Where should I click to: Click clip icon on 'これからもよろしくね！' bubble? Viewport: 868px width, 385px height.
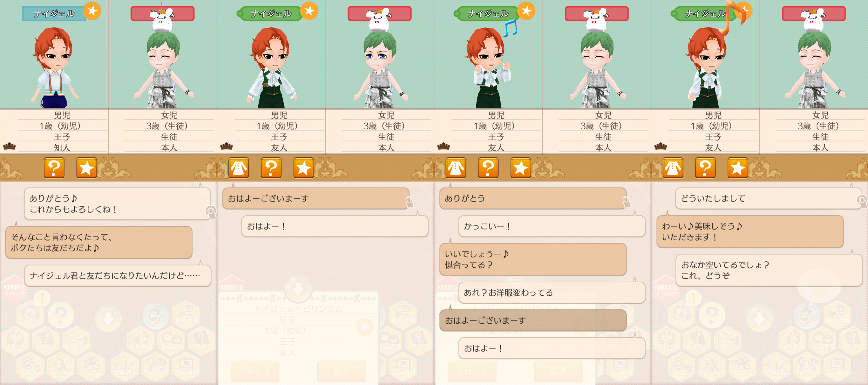click(211, 212)
